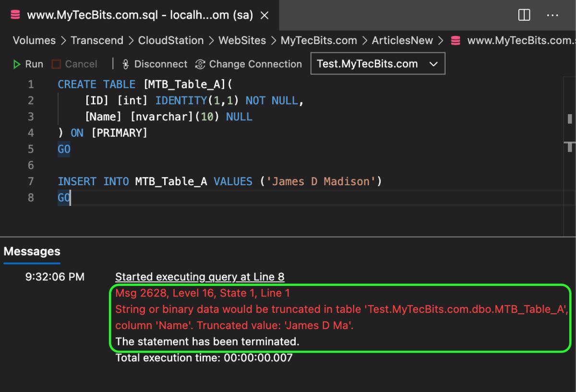Image resolution: width=576 pixels, height=392 pixels.
Task: Click the Cancel query icon
Action: point(56,64)
